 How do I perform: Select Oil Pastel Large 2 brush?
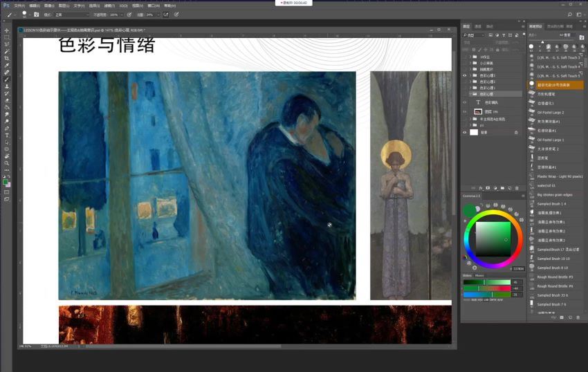coord(551,113)
